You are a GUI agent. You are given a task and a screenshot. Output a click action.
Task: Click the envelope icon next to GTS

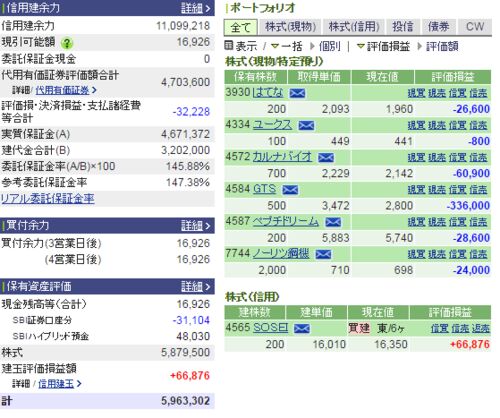[x=290, y=190]
